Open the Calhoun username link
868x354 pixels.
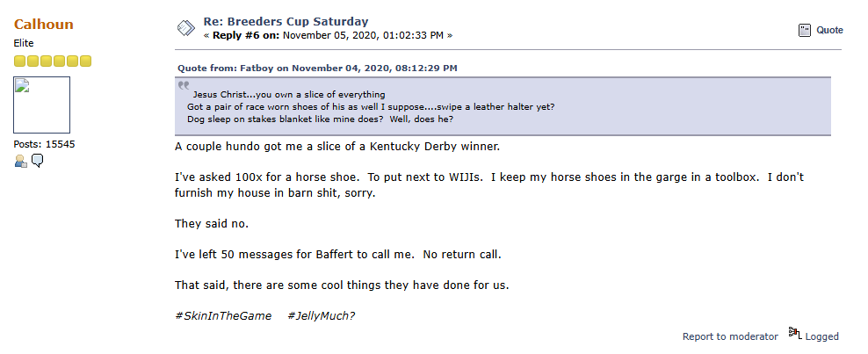point(44,24)
